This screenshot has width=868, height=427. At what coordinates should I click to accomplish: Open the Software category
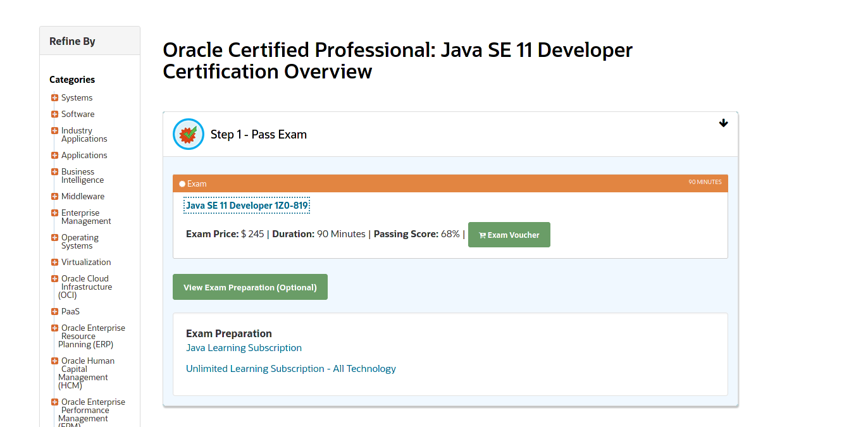pyautogui.click(x=78, y=114)
